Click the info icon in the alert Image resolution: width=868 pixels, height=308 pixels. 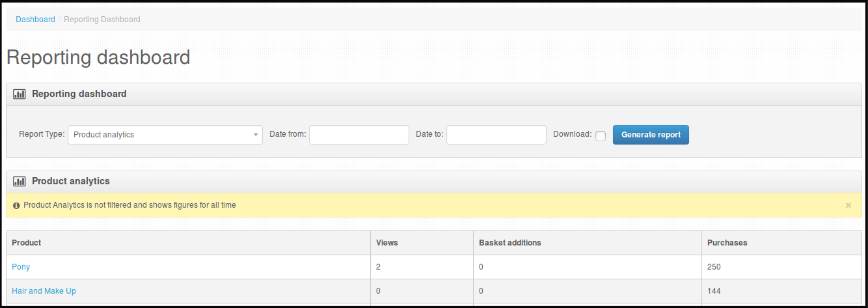pyautogui.click(x=16, y=205)
